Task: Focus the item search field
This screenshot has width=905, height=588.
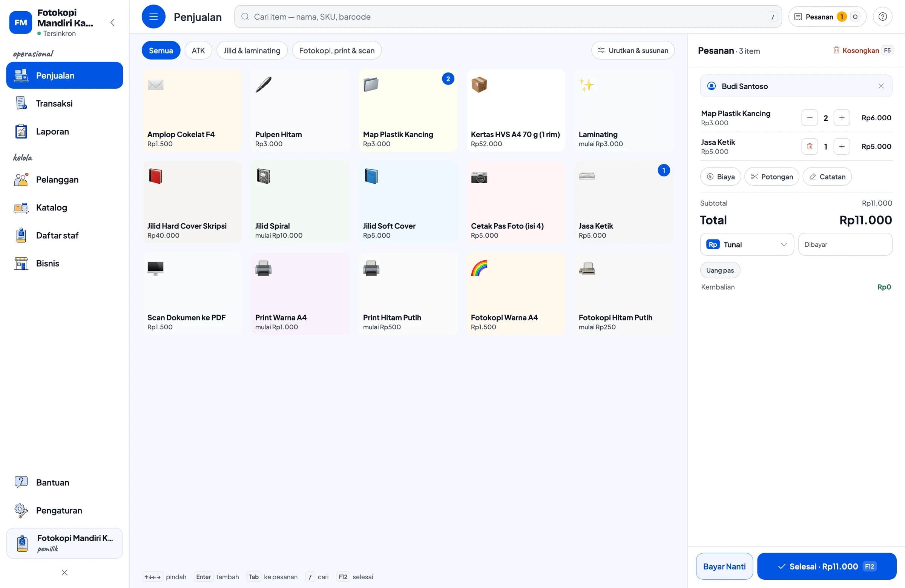Action: click(x=508, y=17)
